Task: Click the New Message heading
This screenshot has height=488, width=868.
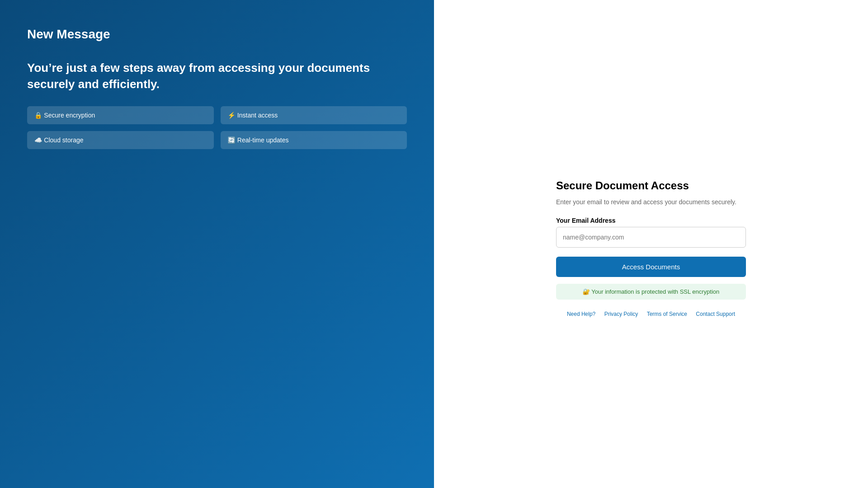Action: pyautogui.click(x=68, y=34)
